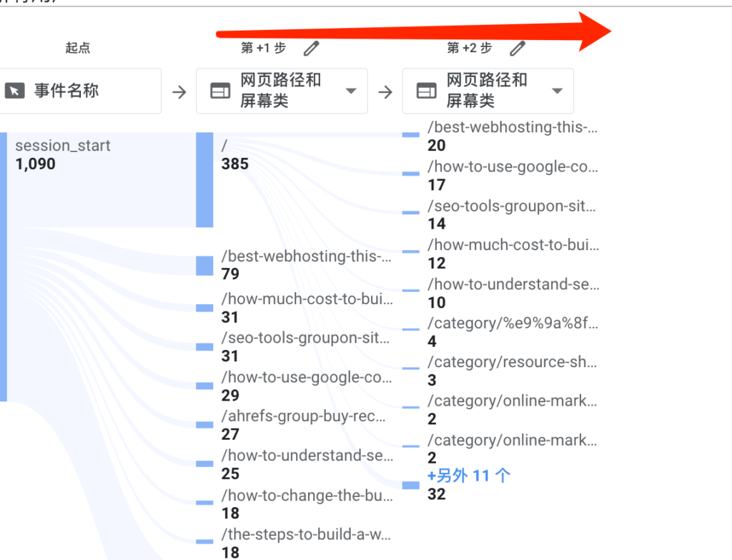Select the /category/resource-sh node with 3
Viewport: 732px width, 560px height.
411,368
